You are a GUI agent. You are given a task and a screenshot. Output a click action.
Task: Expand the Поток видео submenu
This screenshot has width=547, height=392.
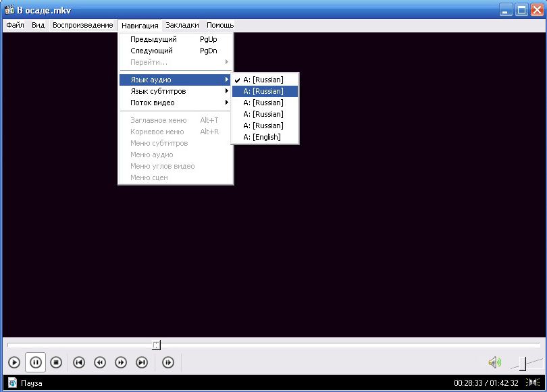[176, 103]
